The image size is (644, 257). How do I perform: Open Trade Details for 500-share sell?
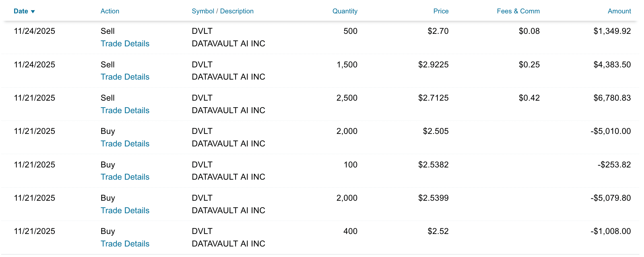coord(125,44)
